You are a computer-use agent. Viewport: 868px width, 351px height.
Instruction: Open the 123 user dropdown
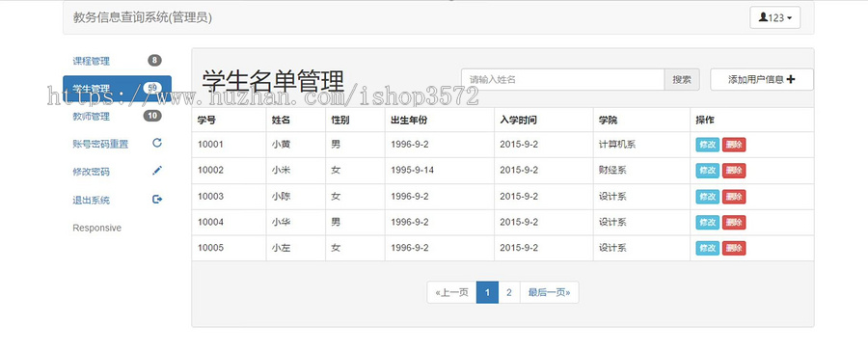tap(774, 17)
